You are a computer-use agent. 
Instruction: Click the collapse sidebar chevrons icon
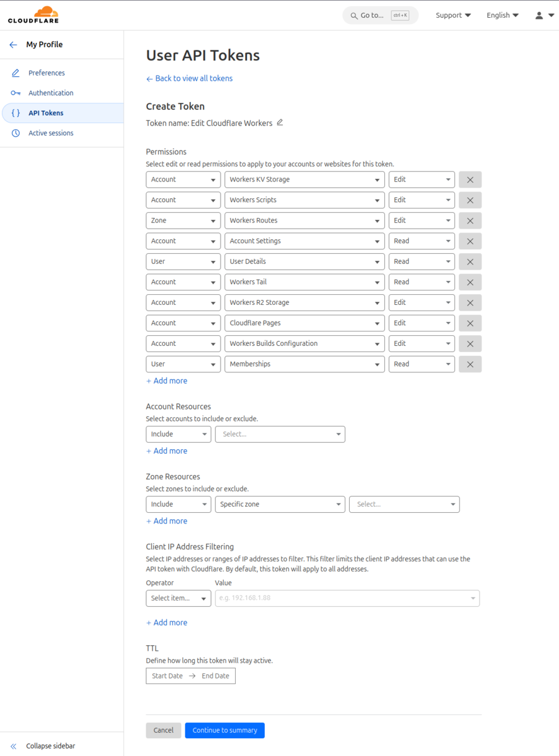point(13,746)
